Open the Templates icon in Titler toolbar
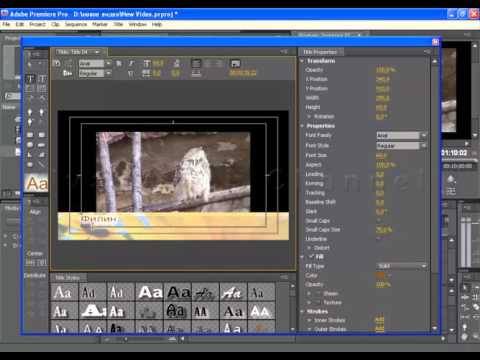The height and width of the screenshot is (360, 480). pyautogui.click(x=67, y=73)
